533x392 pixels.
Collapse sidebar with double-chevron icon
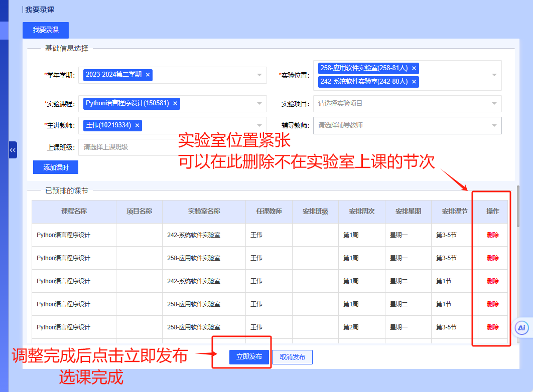(x=13, y=150)
